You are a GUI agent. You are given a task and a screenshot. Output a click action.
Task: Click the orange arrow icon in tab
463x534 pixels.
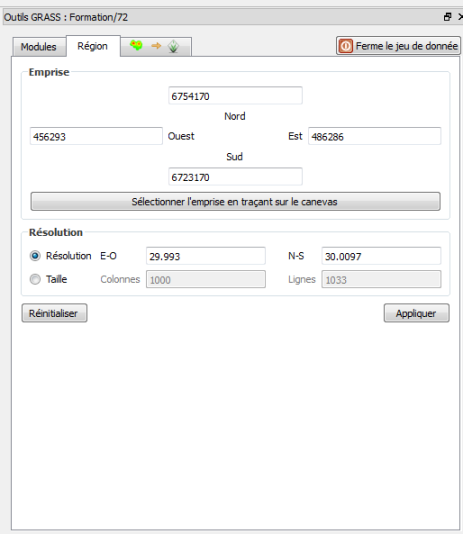[x=156, y=46]
